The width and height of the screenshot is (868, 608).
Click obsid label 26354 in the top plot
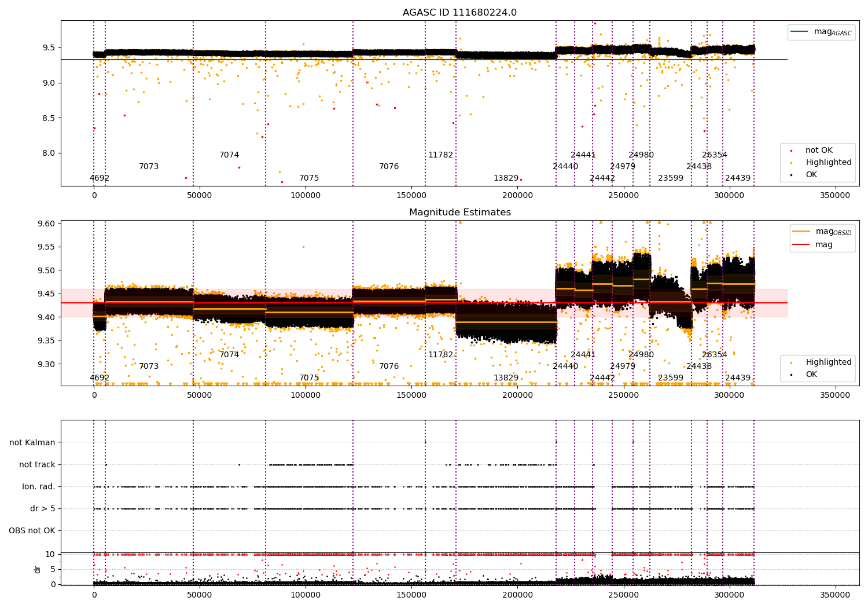715,155
